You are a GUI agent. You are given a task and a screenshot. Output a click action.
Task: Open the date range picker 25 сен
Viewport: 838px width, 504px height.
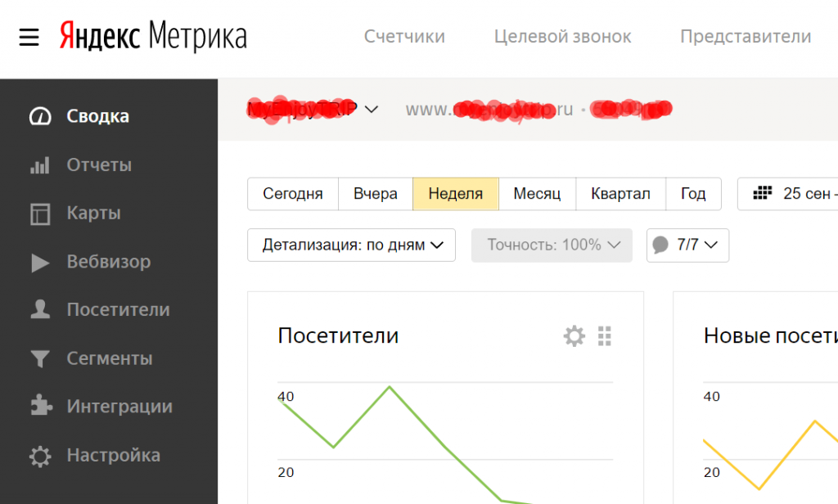pos(788,193)
